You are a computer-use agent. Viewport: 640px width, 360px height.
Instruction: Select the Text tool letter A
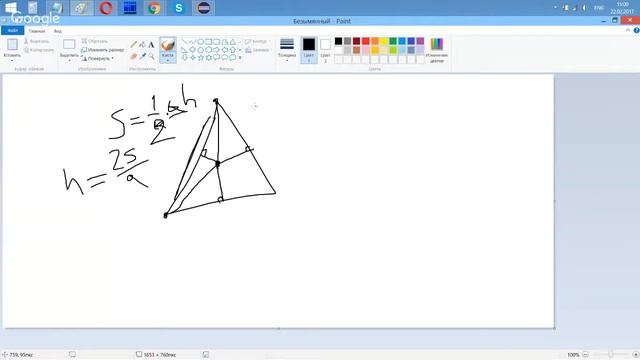(151, 44)
